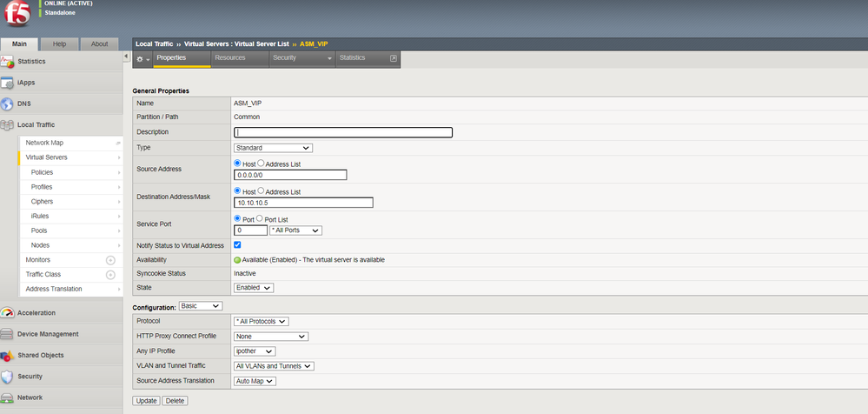
Task: Open the Shared Objects icon
Action: pyautogui.click(x=7, y=355)
